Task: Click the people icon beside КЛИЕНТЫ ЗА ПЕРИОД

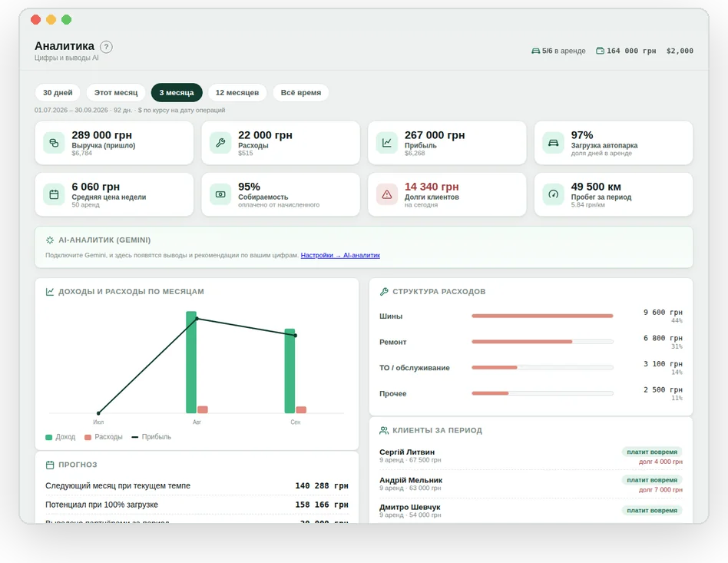Action: pyautogui.click(x=384, y=431)
